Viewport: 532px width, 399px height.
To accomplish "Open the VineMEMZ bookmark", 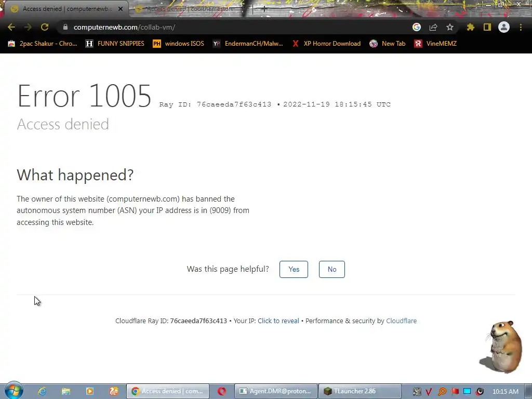I will point(435,44).
